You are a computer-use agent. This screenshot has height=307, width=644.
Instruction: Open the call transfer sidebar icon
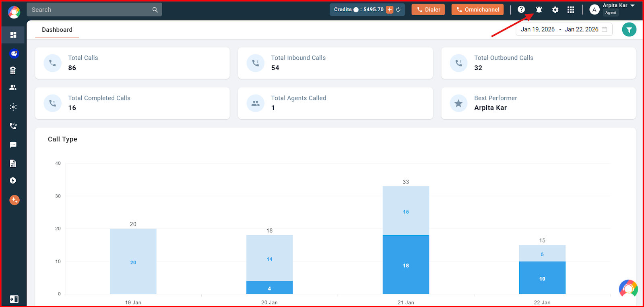coord(13,126)
